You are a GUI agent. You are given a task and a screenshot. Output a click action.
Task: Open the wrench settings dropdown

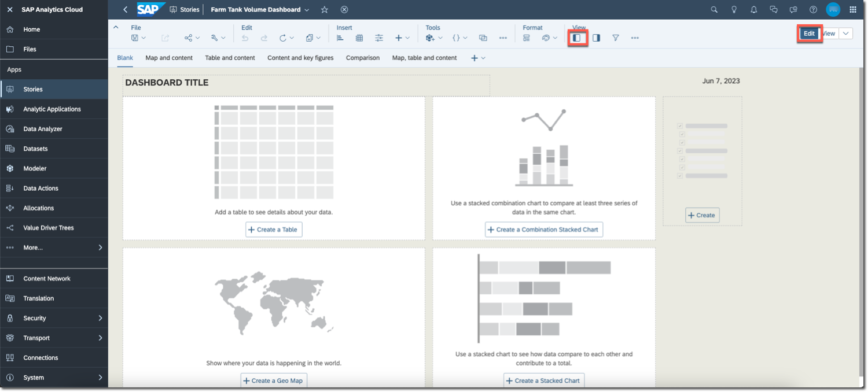(218, 38)
